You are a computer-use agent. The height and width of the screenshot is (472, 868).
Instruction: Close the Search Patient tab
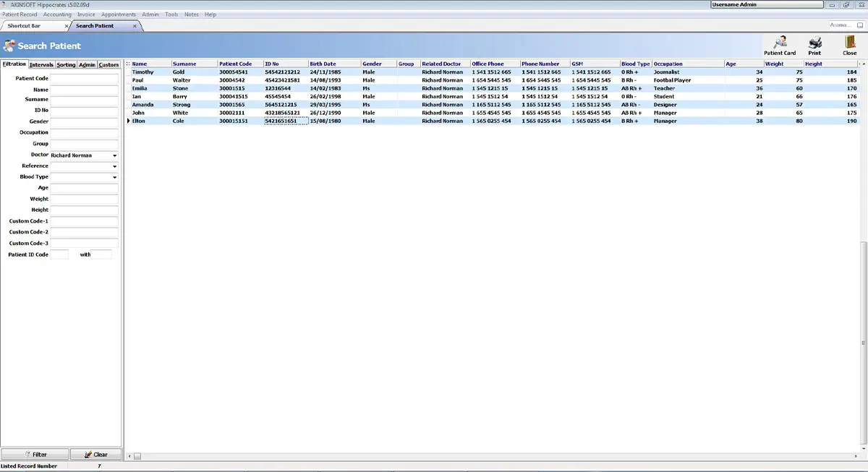tap(135, 26)
